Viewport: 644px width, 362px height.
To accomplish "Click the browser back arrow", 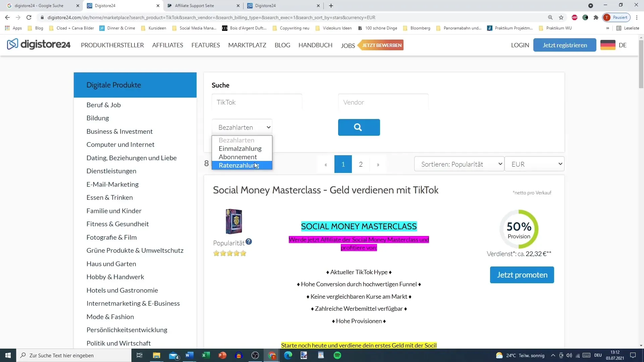I will [7, 17].
